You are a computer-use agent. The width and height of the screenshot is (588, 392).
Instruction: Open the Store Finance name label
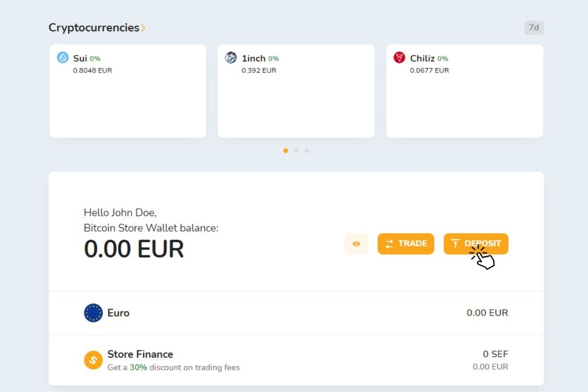(140, 354)
